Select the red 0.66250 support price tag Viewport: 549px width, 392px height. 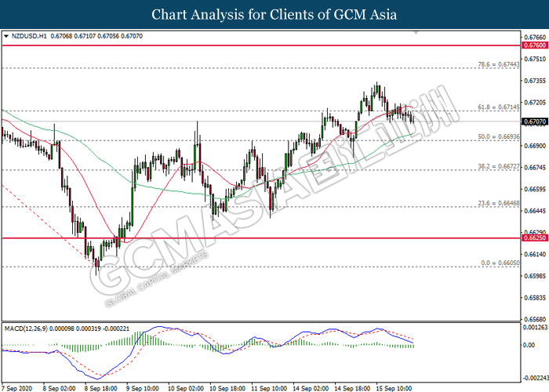(534, 238)
